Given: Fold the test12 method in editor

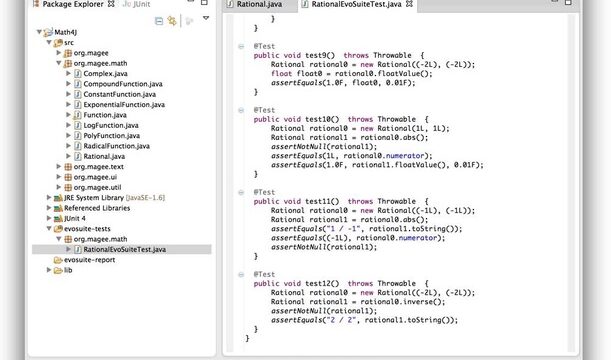Looking at the screenshot, I should point(241,275).
